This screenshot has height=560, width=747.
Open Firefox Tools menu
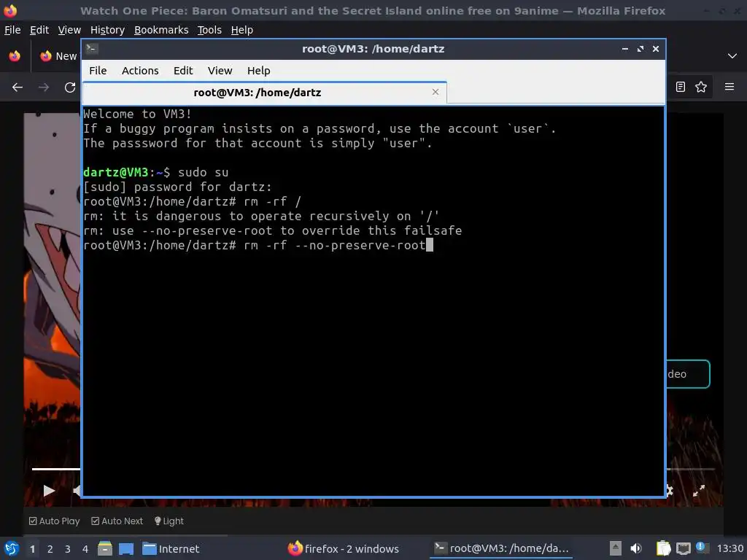pos(209,30)
